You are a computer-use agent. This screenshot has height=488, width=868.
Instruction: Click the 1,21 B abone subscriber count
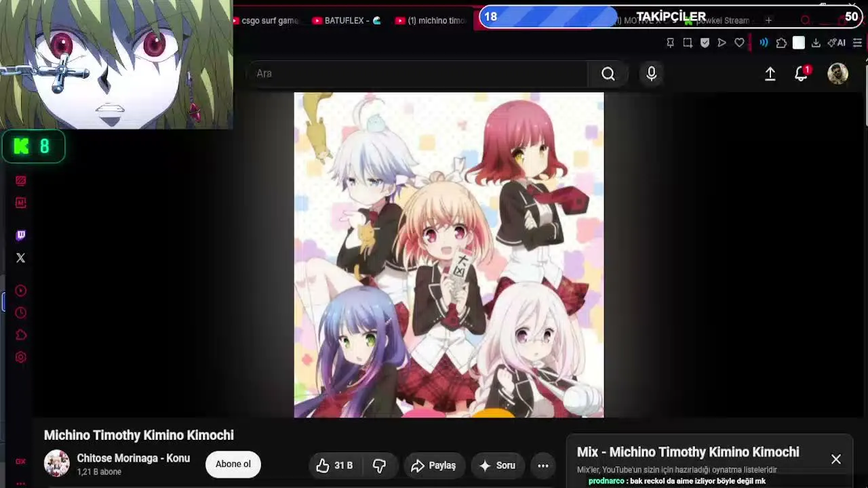[x=99, y=472]
